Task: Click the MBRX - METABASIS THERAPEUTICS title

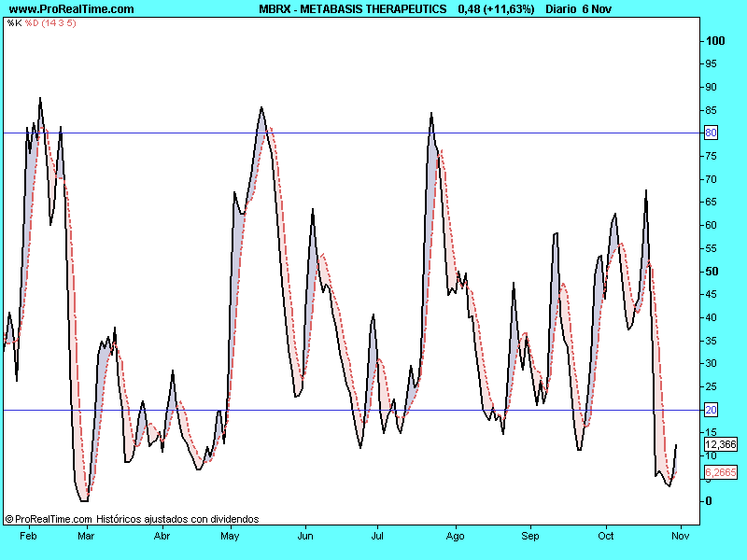Action: (x=353, y=9)
